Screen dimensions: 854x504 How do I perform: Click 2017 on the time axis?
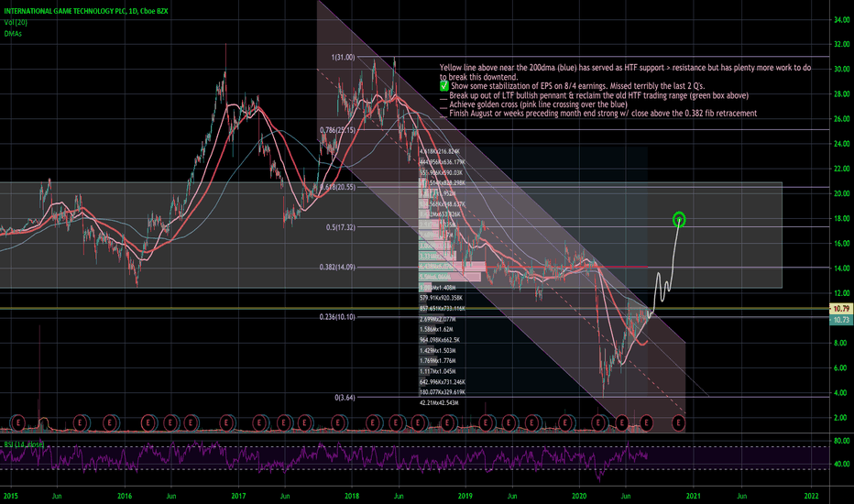pos(238,496)
